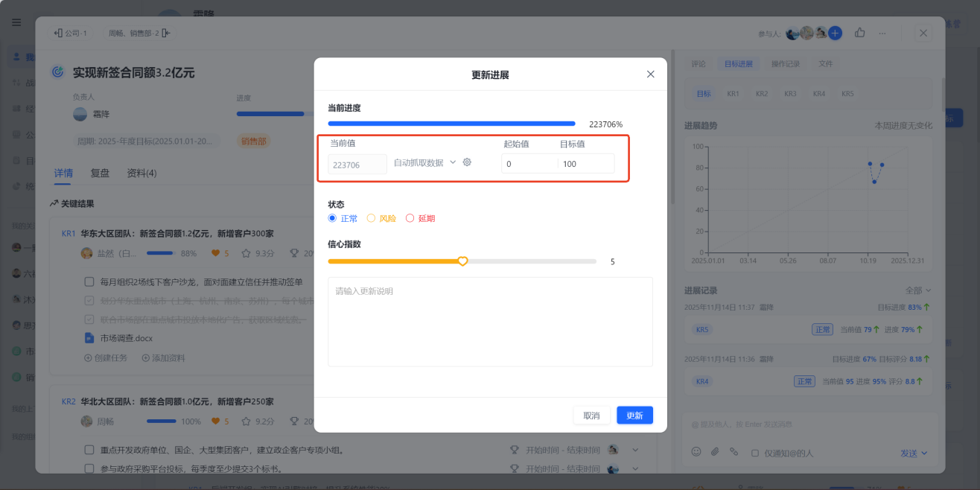The height and width of the screenshot is (490, 980).
Task: Click the 霜降 owner avatar
Action: 80,114
